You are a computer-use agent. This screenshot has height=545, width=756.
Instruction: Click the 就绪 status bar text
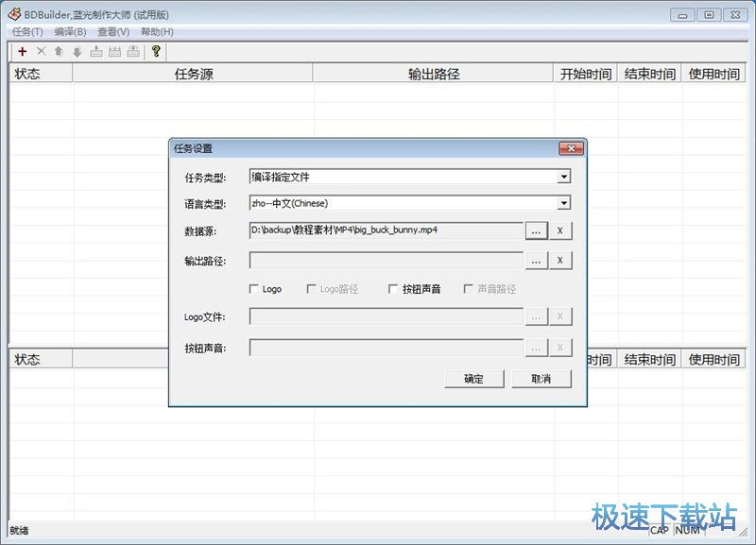[x=19, y=530]
